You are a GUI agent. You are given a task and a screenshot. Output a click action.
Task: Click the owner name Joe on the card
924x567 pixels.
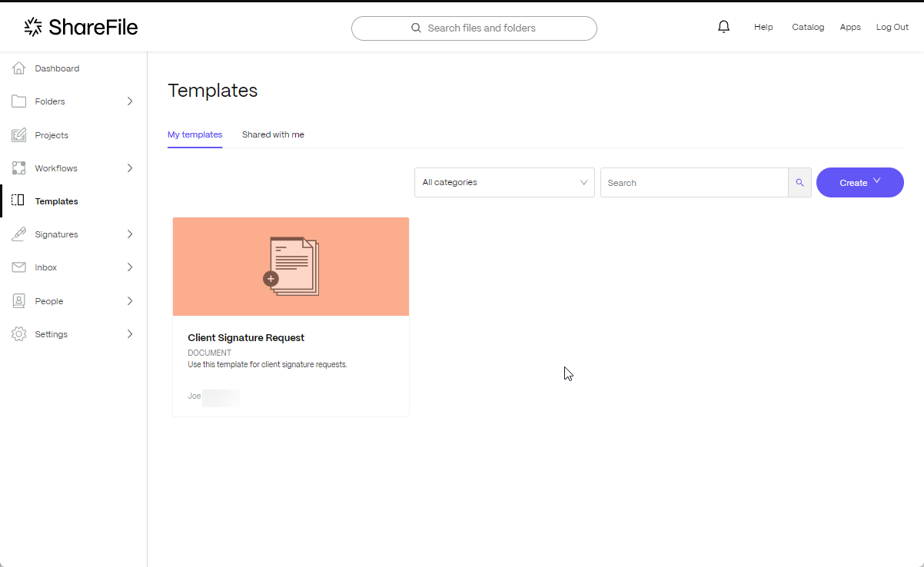194,396
